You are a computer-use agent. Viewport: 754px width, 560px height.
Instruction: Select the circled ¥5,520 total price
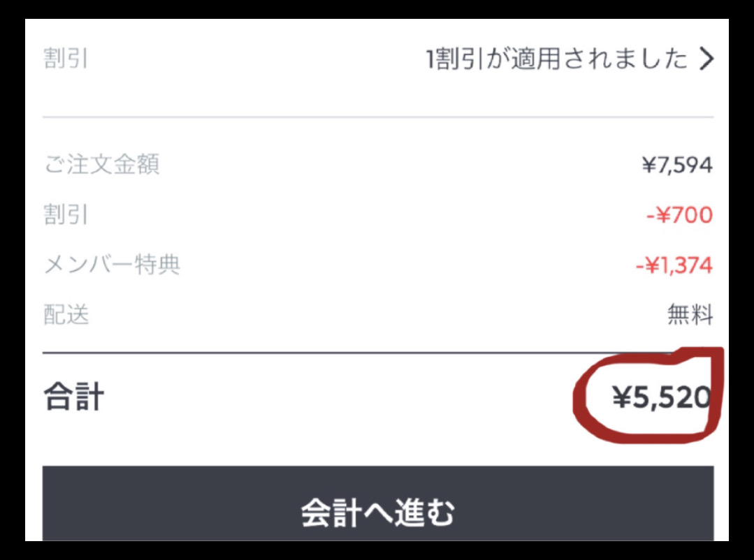(x=662, y=397)
